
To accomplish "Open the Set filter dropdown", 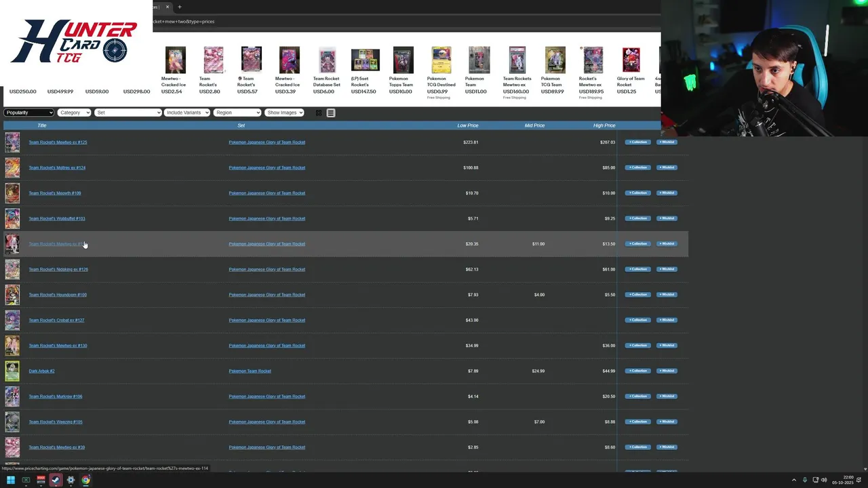I will pos(127,113).
